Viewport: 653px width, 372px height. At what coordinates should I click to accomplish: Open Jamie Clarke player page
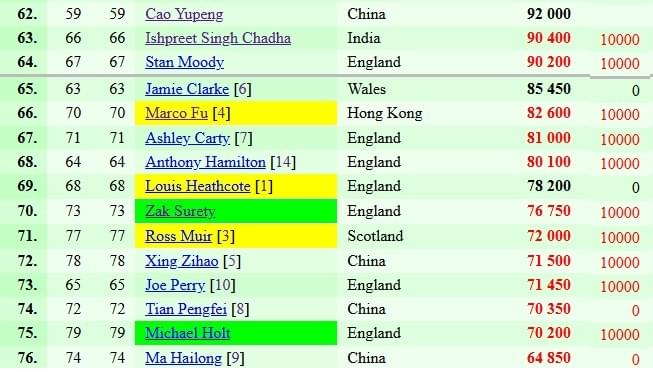(x=187, y=89)
